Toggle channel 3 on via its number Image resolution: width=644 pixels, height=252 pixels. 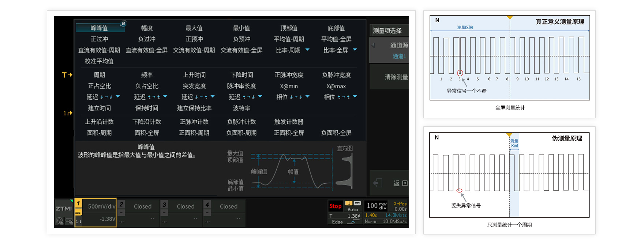[x=164, y=205]
